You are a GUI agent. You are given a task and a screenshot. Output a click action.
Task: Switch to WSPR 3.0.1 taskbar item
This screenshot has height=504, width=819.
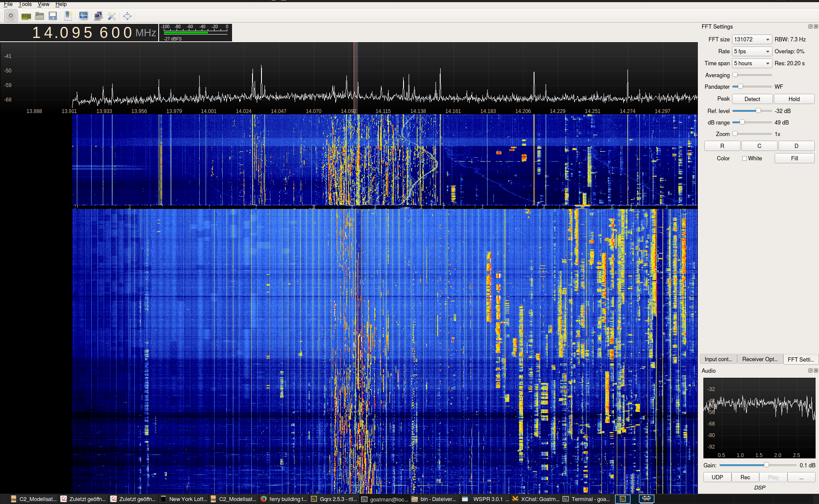485,499
